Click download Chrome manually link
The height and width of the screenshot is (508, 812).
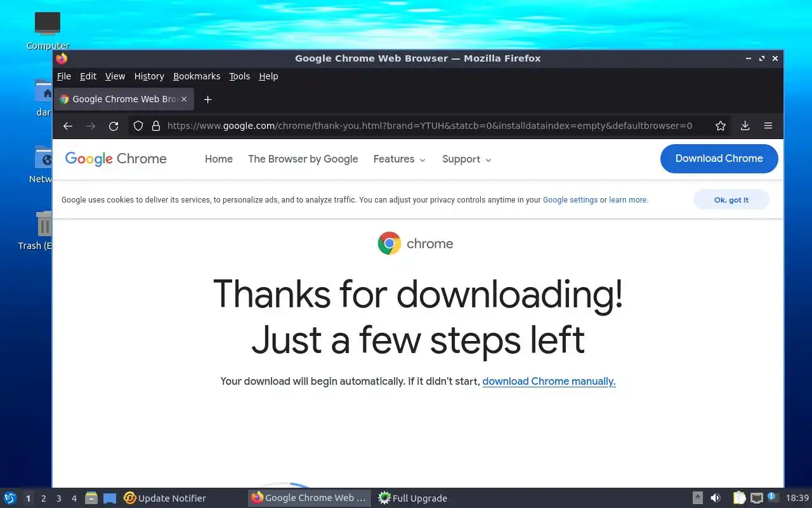point(549,381)
